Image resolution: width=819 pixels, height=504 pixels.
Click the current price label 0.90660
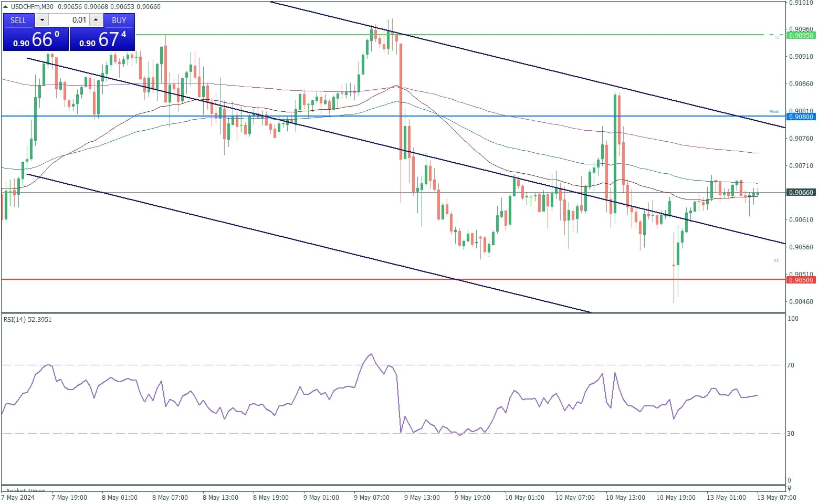pyautogui.click(x=801, y=193)
